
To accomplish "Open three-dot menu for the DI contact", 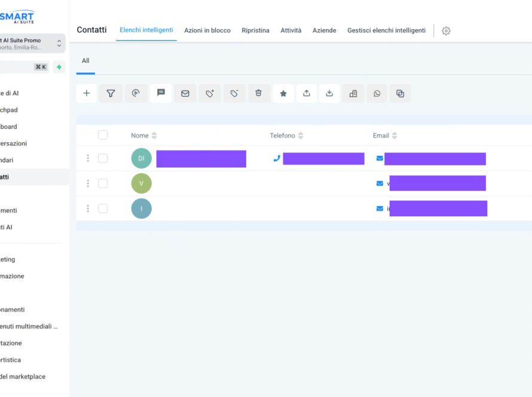I will point(88,158).
